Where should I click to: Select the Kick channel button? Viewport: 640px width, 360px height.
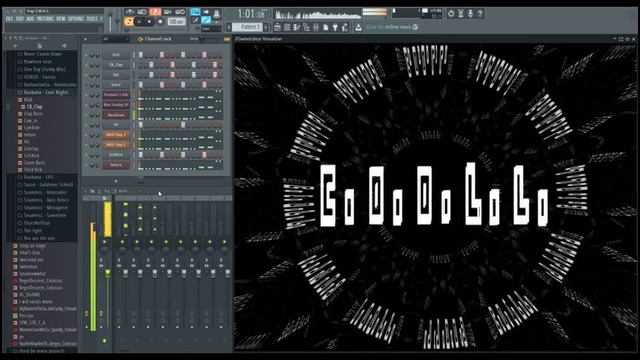(116, 55)
